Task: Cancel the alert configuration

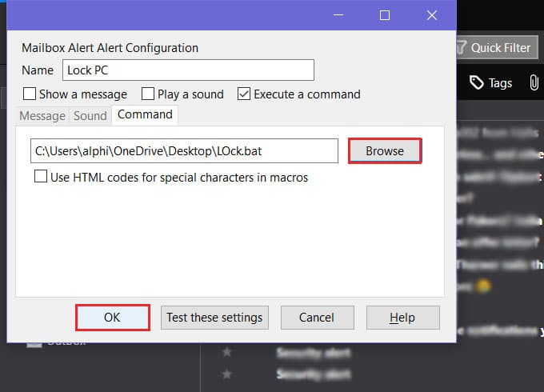Action: pos(317,318)
